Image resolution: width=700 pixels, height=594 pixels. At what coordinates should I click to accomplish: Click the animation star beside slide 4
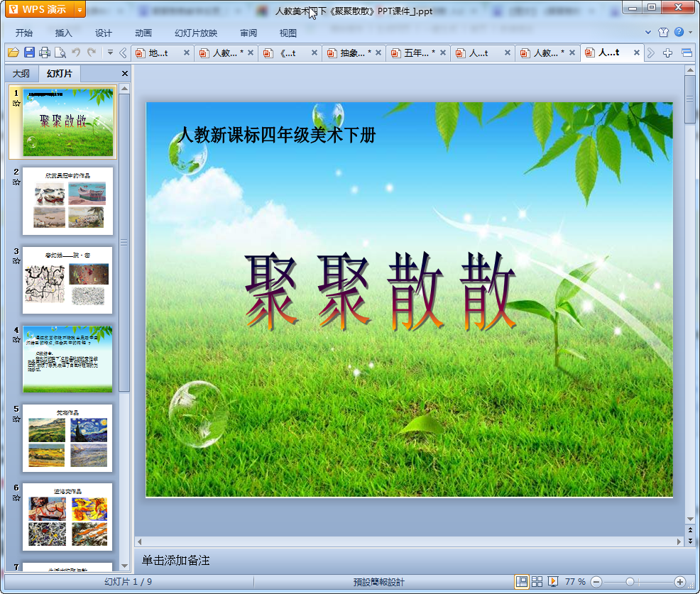(16, 340)
